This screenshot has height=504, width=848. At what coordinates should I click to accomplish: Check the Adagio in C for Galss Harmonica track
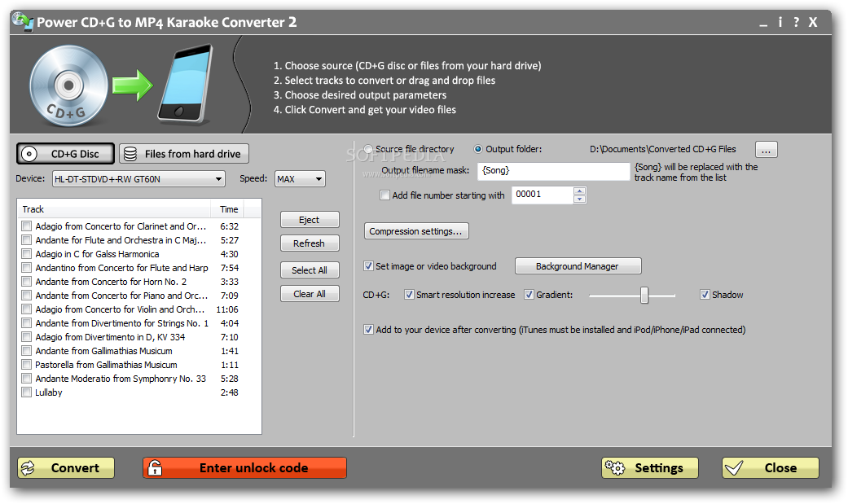[x=27, y=253]
